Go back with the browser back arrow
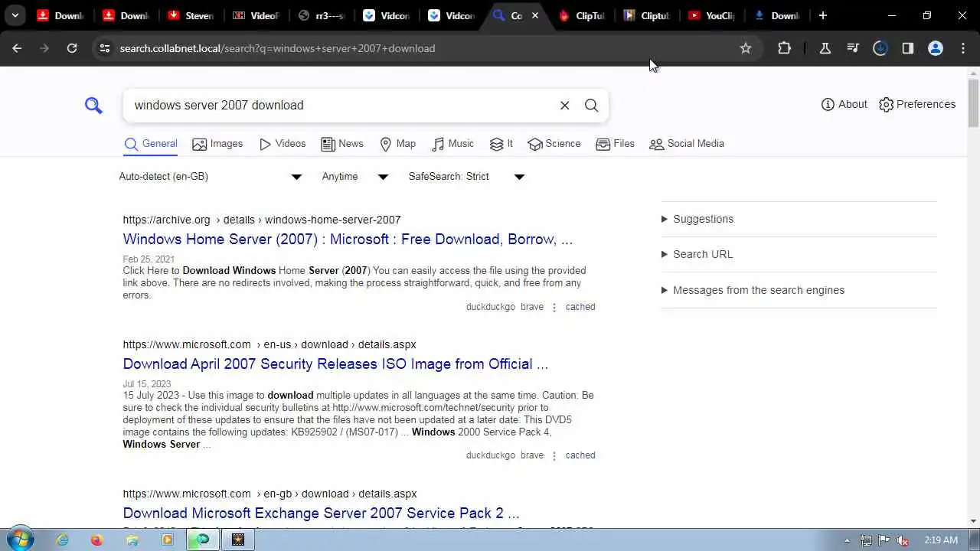This screenshot has height=551, width=980. point(17,48)
